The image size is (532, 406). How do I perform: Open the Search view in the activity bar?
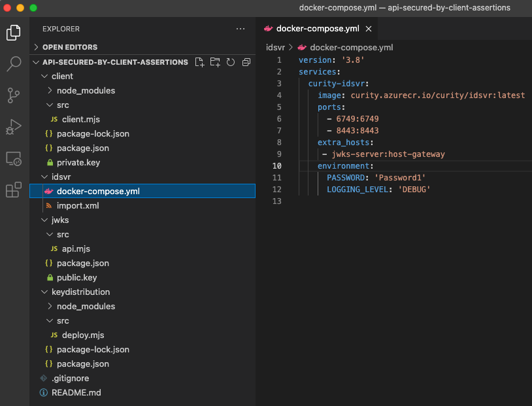click(13, 64)
